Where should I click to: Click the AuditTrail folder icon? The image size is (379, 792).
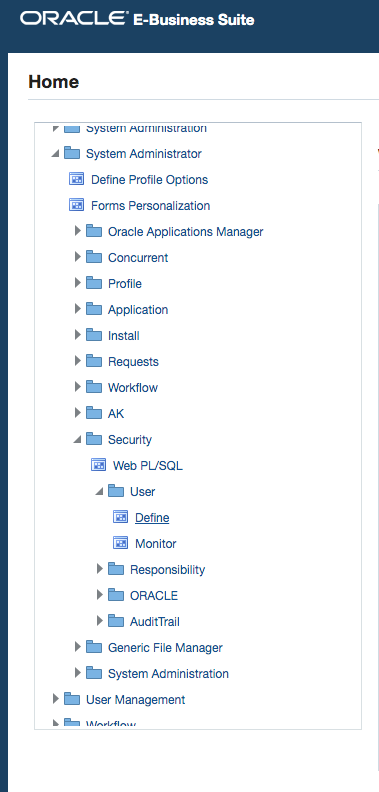click(116, 621)
